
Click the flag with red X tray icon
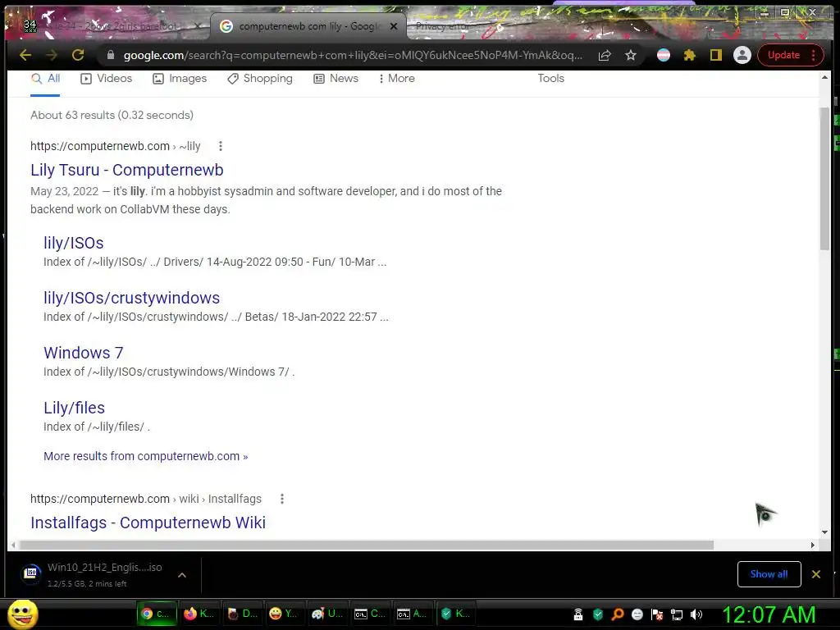point(657,614)
